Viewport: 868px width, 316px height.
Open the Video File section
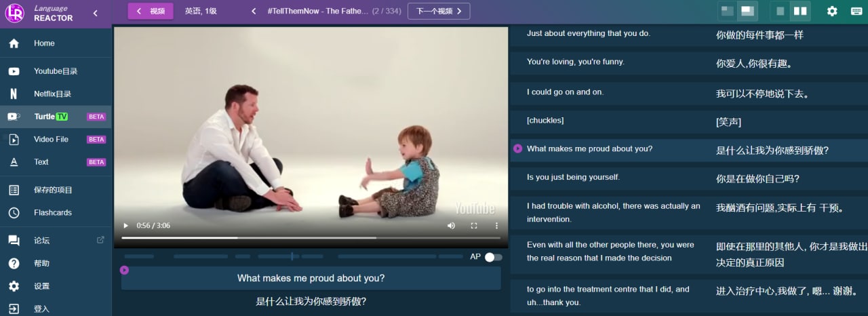click(56, 139)
